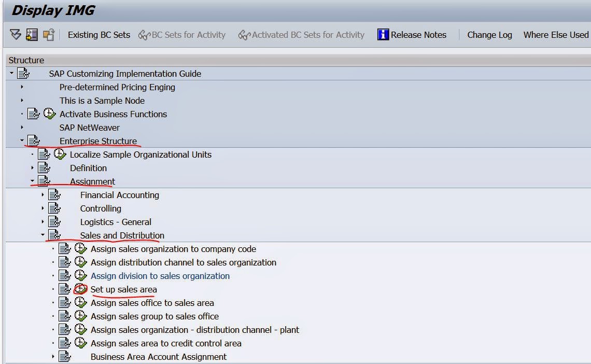Open documentation for Assign sales group to sales office
Screen dimensions: 591x364
65,316
